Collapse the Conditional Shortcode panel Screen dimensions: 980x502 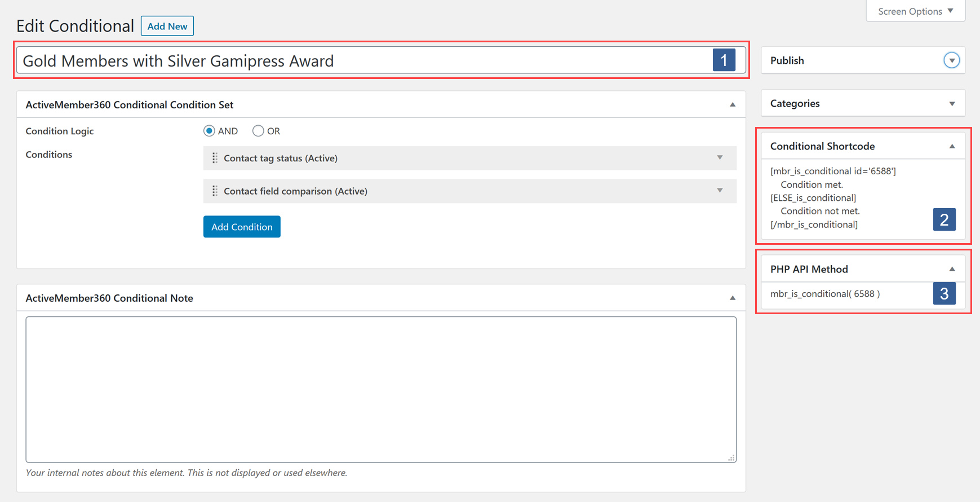coord(952,147)
